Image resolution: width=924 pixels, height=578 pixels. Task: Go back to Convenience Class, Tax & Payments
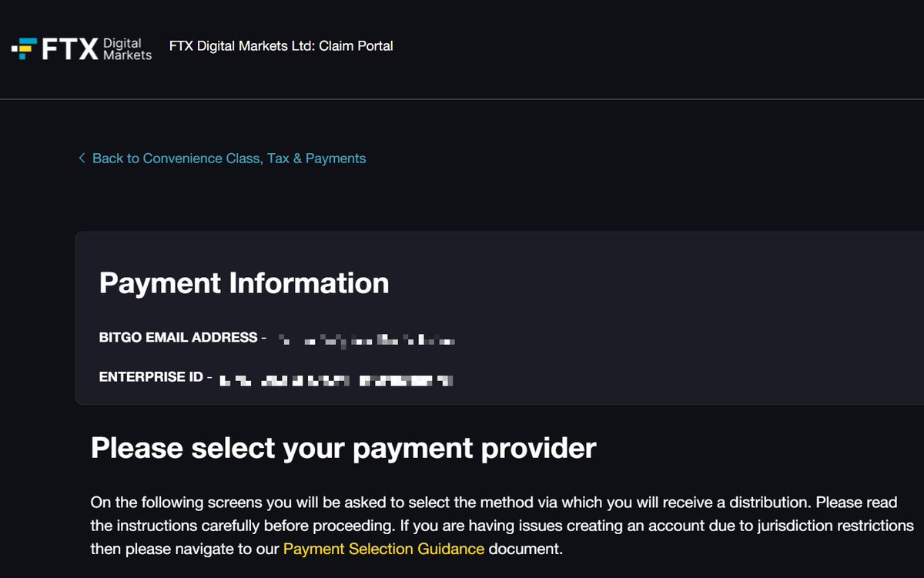[229, 159]
